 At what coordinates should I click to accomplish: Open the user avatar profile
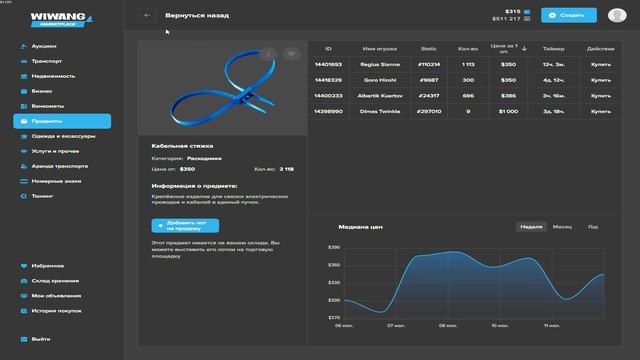pos(617,15)
